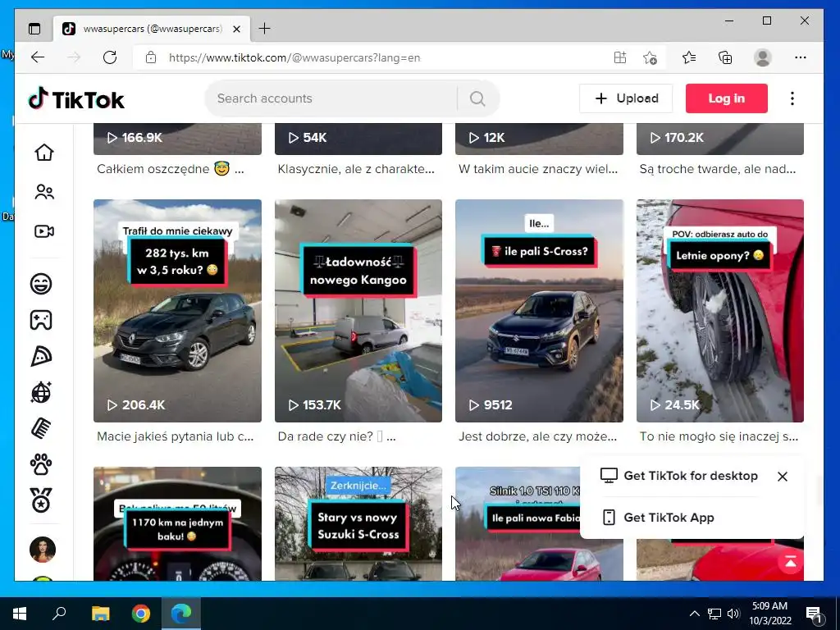840x630 pixels.
Task: Open the taskbar volume control
Action: click(x=733, y=614)
